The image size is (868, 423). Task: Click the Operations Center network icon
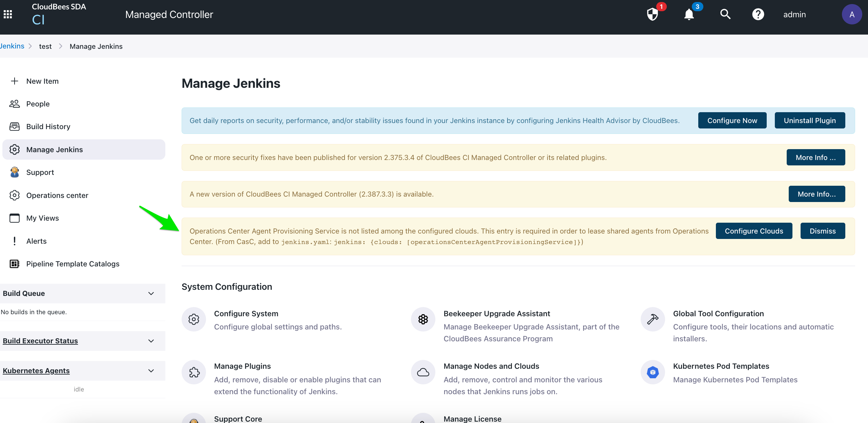coord(15,195)
